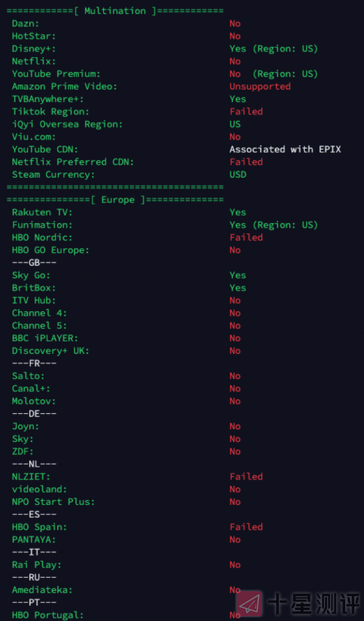
Task: Click the GB country separator
Action: point(34,263)
